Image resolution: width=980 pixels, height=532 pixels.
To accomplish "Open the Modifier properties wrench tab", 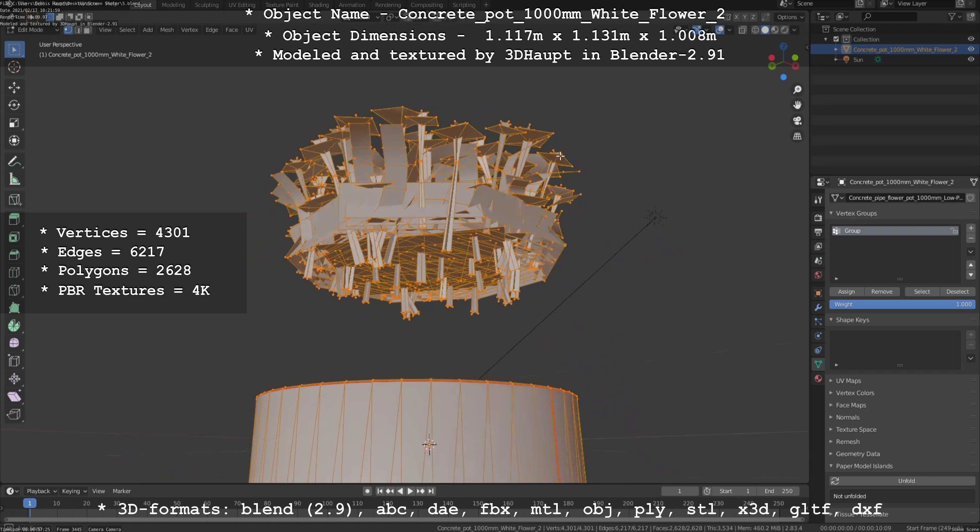I will [818, 307].
